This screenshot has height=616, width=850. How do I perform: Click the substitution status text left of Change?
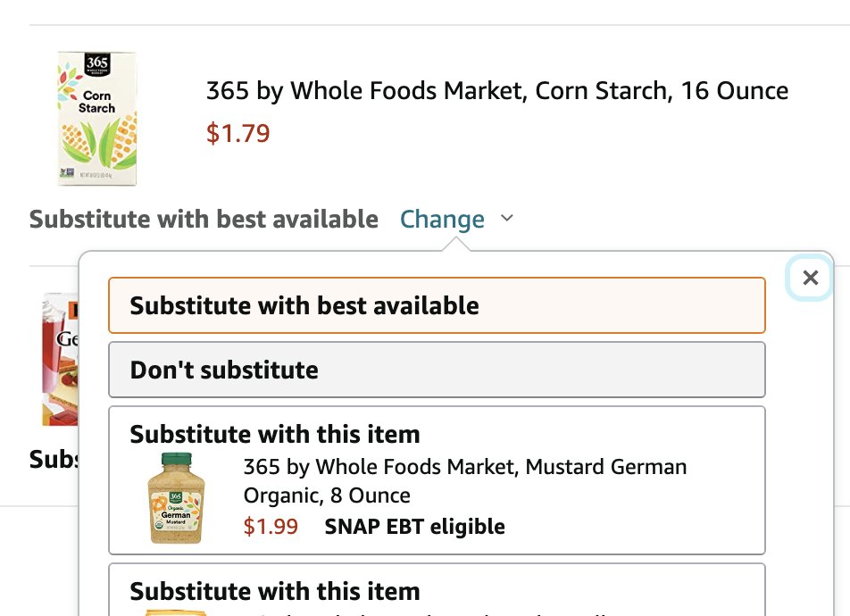[x=204, y=219]
